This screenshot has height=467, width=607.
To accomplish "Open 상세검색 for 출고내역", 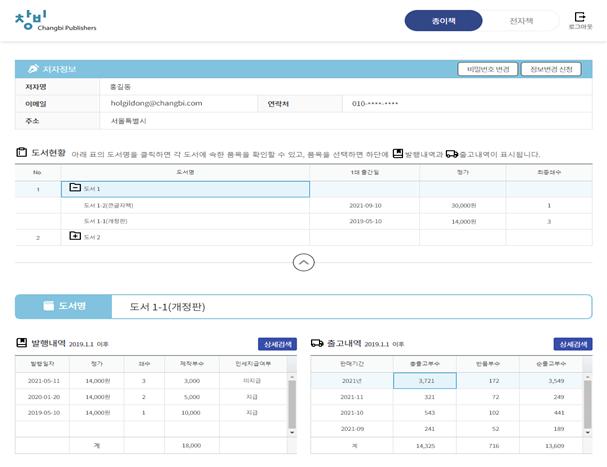I will [573, 344].
